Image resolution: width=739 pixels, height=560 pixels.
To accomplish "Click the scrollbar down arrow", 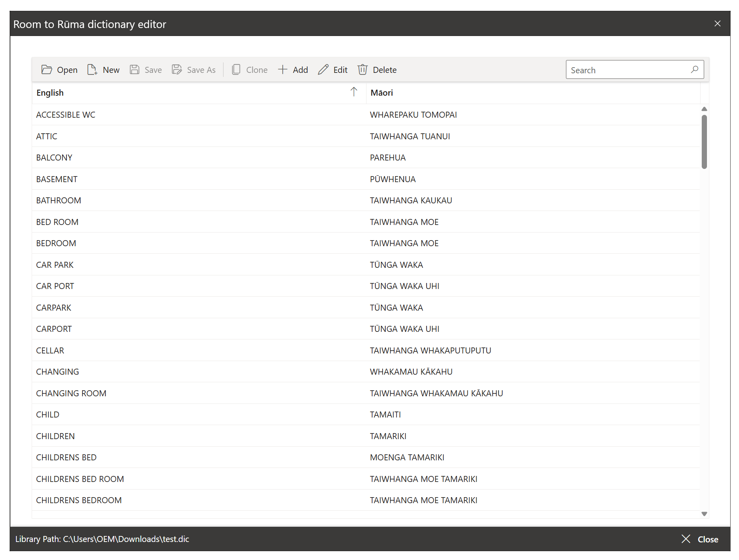I will [704, 514].
